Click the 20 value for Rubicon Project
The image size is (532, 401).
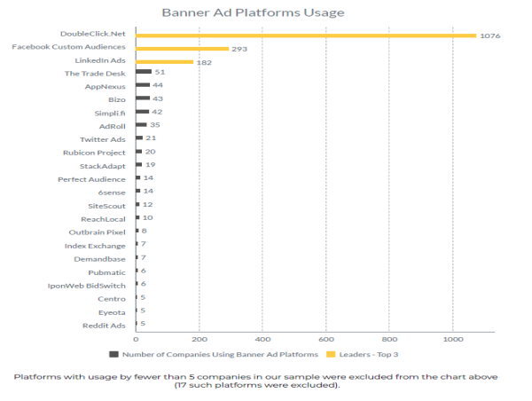pyautogui.click(x=151, y=152)
